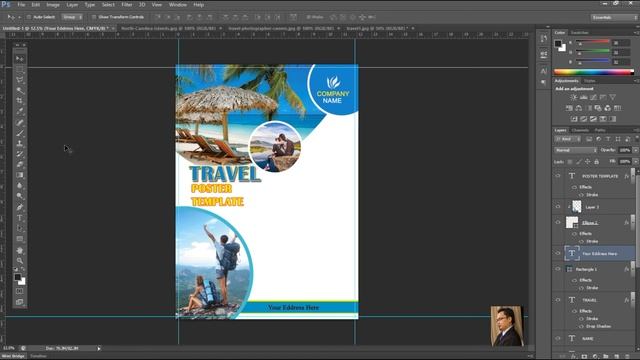Select the Rectangular Marquee tool

tap(20, 69)
